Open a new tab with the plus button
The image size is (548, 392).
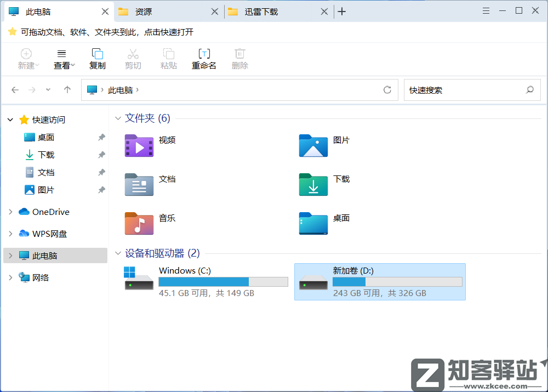click(342, 10)
